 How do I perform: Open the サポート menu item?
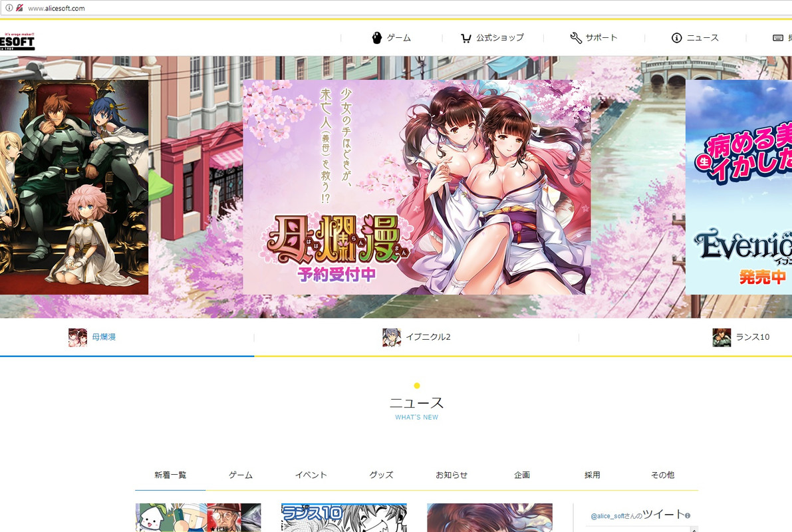coord(593,38)
